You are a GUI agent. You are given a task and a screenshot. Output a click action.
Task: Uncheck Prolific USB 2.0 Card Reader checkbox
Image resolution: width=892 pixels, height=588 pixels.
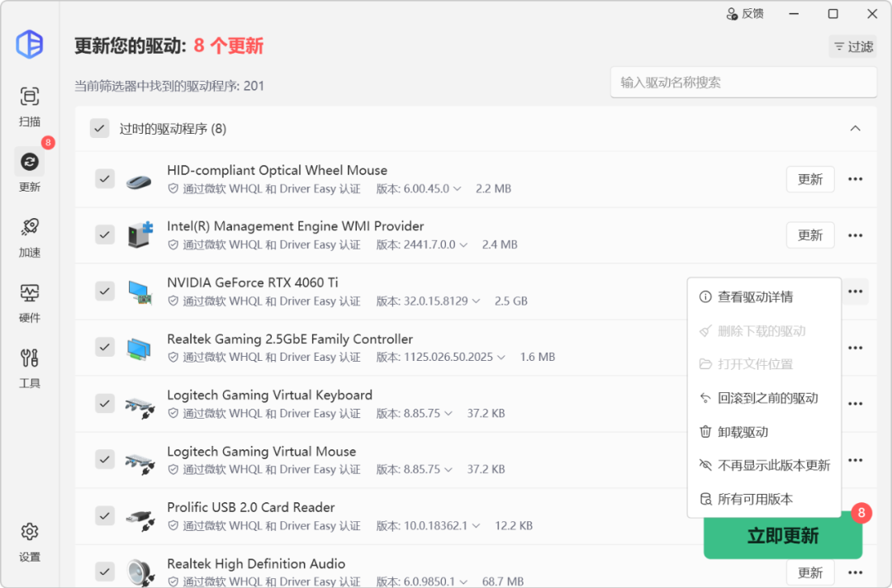tap(105, 516)
